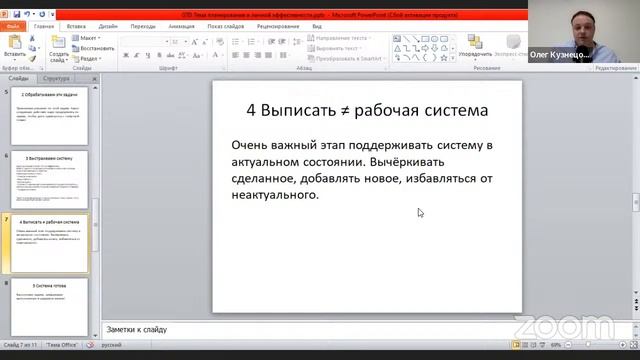Open the font color dropdown
Image resolution: width=640 pixels, height=360 pixels.
click(x=223, y=55)
